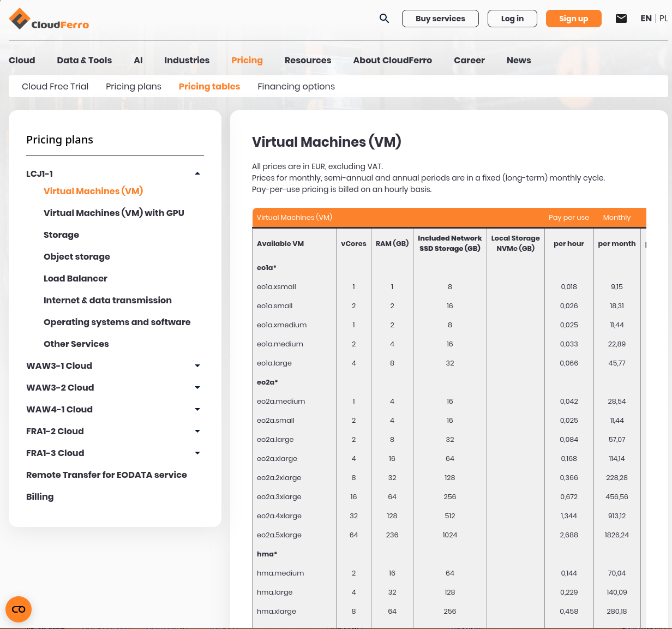This screenshot has height=629, width=672.
Task: Click the RAM (GB) column header
Action: 392,244
